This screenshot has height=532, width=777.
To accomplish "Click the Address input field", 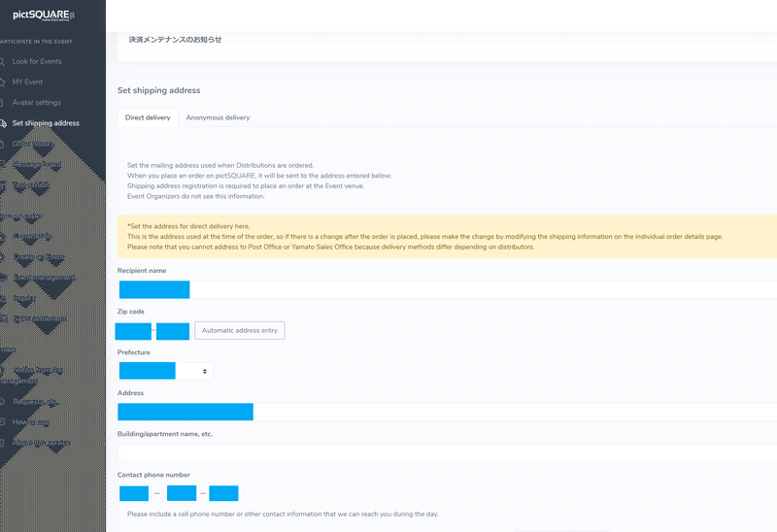I will coord(447,412).
